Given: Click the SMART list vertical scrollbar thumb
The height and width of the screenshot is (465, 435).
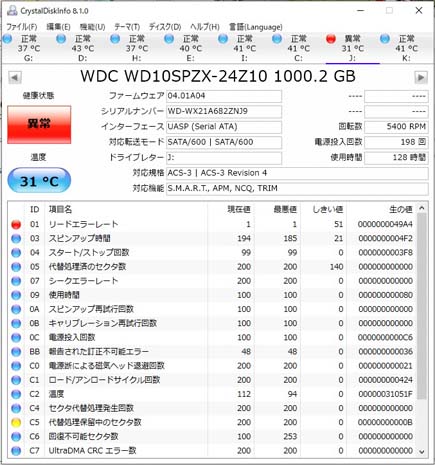Looking at the screenshot, I should point(422,306).
